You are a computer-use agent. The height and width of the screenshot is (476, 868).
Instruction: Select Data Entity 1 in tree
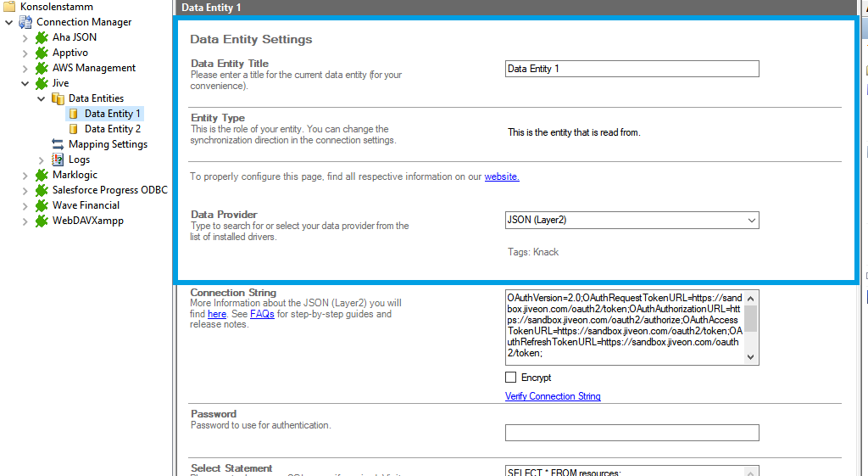(x=112, y=114)
